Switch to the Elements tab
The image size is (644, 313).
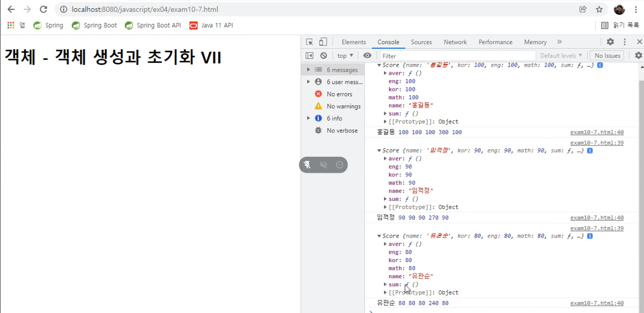(x=354, y=42)
